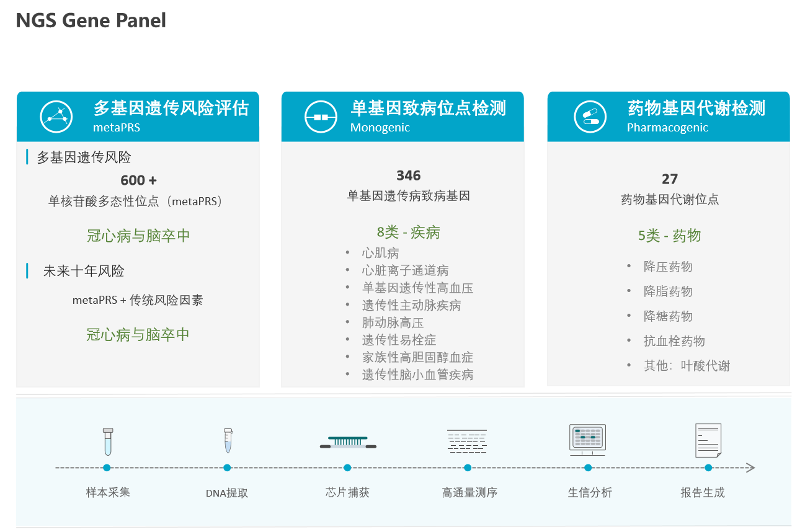
Task: Click the metaPRS network graph icon
Action: click(56, 117)
